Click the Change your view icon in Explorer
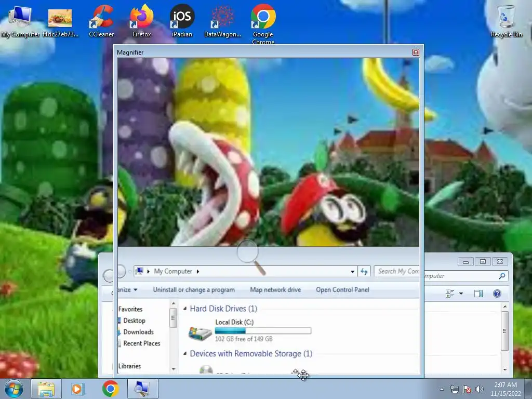The height and width of the screenshot is (399, 532). click(450, 294)
